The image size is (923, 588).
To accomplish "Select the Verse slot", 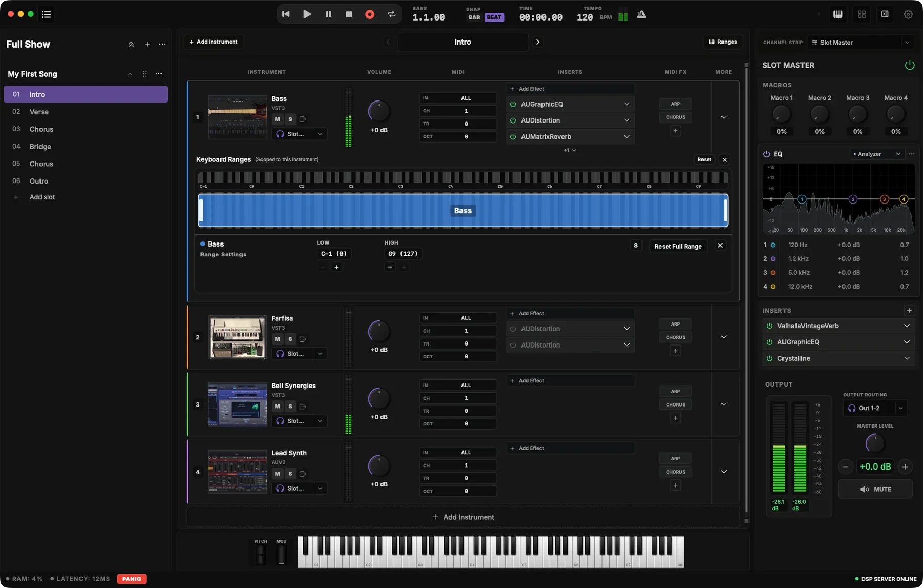I will pyautogui.click(x=86, y=112).
